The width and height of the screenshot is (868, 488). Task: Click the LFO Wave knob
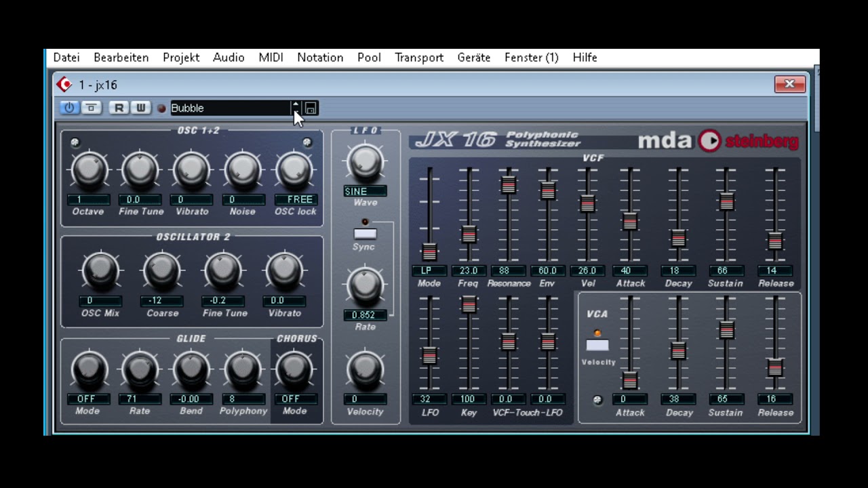[365, 163]
